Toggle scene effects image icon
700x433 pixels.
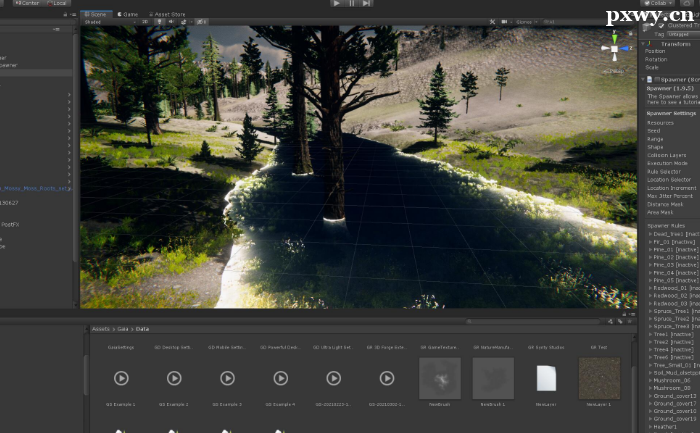183,21
